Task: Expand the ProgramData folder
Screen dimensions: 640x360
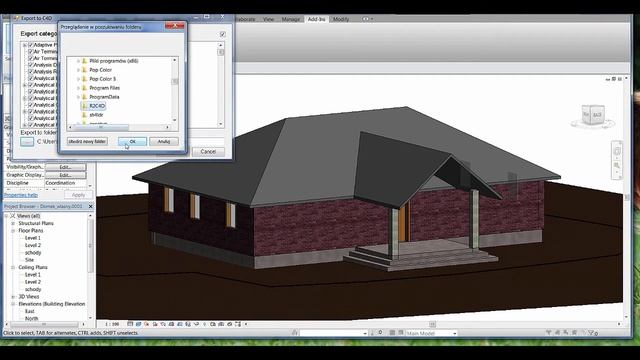Action: (x=78, y=97)
